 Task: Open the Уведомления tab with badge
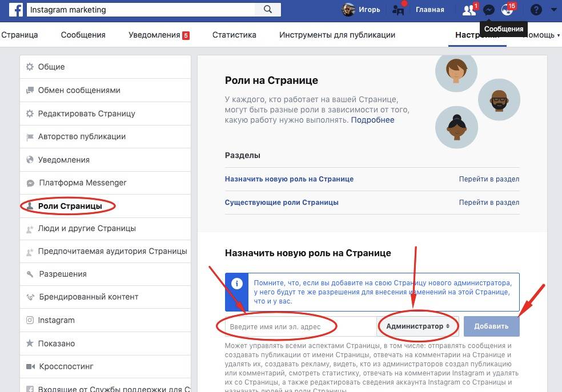[159, 35]
